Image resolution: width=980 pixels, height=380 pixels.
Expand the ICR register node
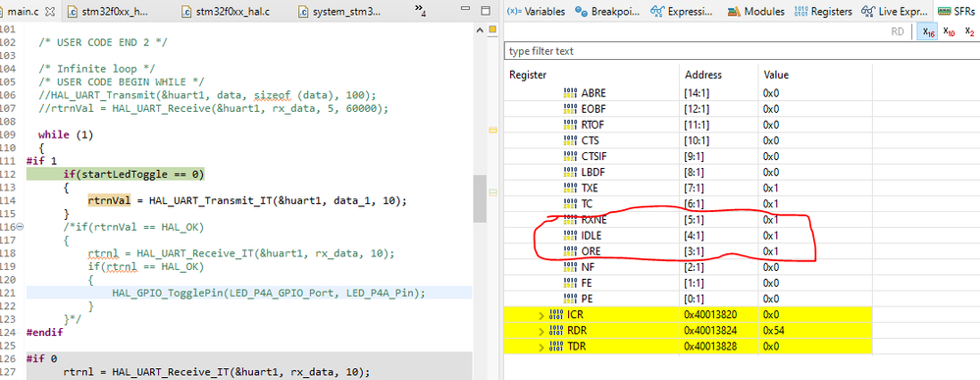[542, 314]
